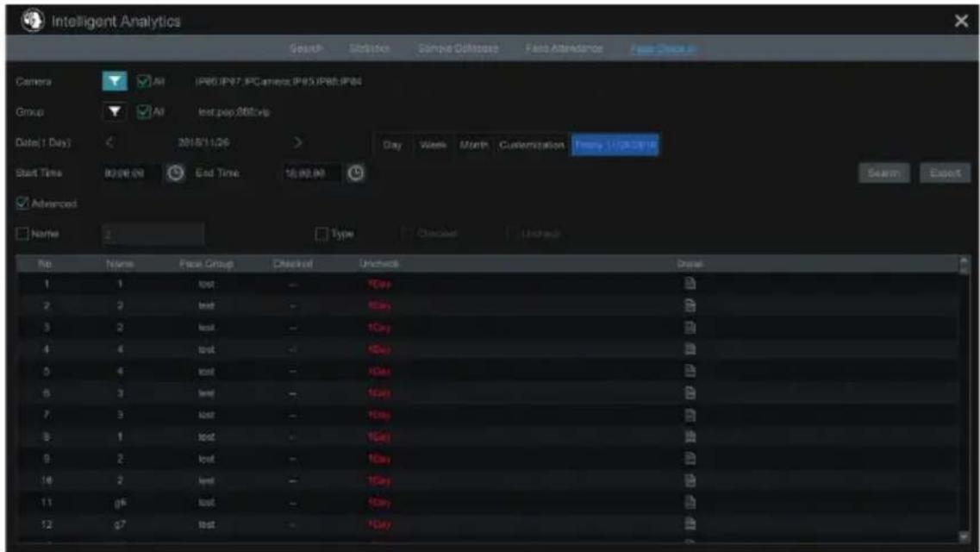Open detail icon for the g6 row
980x552 pixels.
click(690, 503)
